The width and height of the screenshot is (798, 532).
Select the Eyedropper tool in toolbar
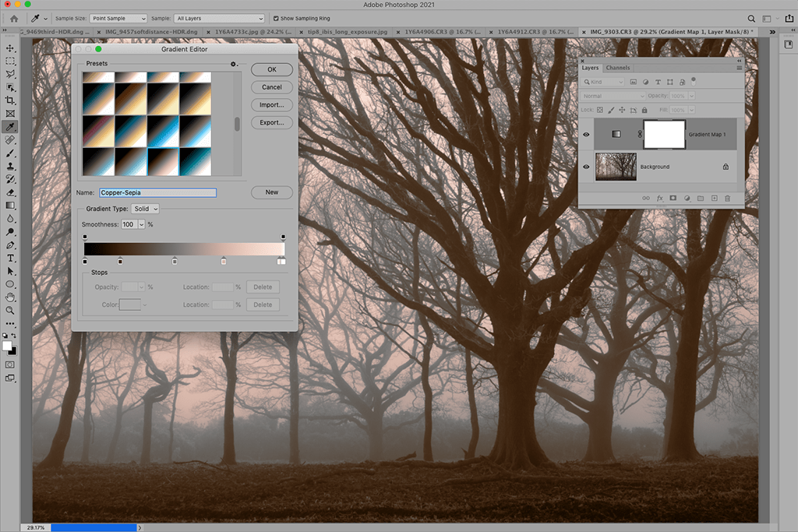point(10,127)
